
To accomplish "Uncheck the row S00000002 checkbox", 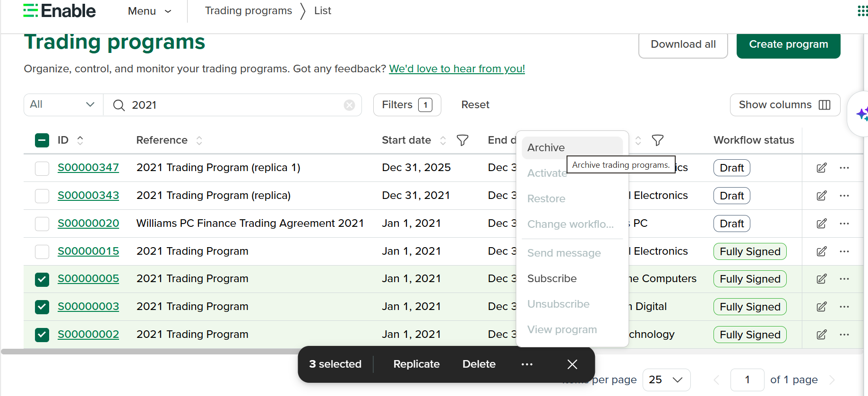I will 42,335.
